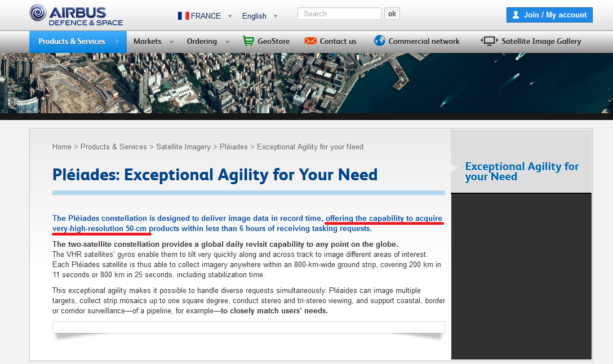Click the ok search button
The height and width of the screenshot is (364, 613).
tap(392, 14)
